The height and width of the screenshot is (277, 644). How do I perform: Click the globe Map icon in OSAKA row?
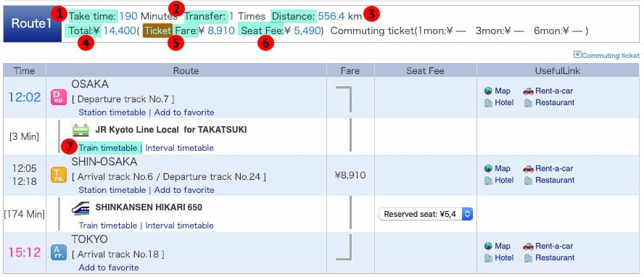coord(488,91)
